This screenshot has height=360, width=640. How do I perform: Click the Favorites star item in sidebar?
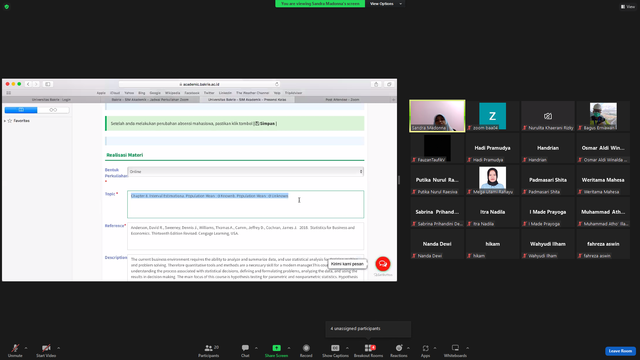click(x=19, y=121)
